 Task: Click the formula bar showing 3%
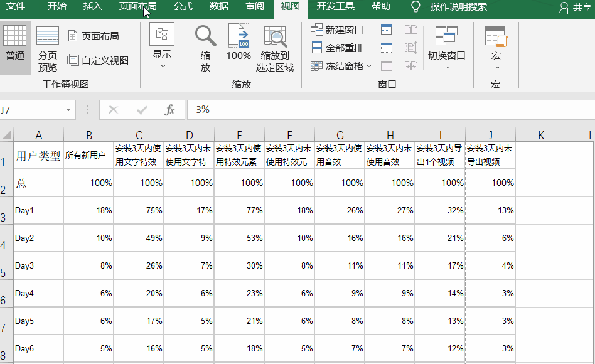tap(391, 110)
